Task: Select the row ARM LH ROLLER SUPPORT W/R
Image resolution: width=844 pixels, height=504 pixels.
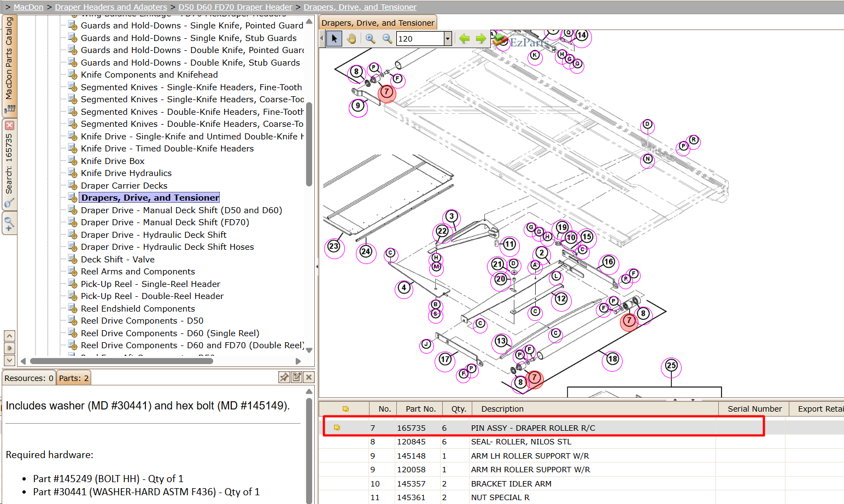Action: tap(581, 455)
